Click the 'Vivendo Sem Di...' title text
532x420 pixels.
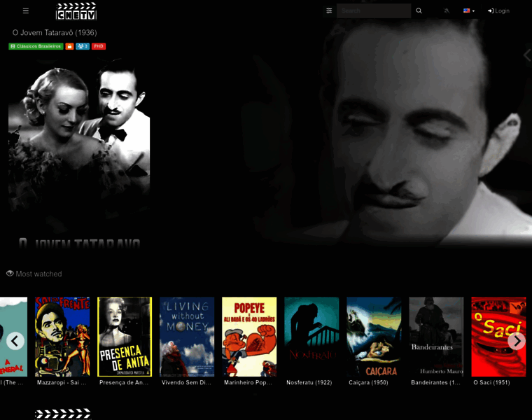coord(186,382)
